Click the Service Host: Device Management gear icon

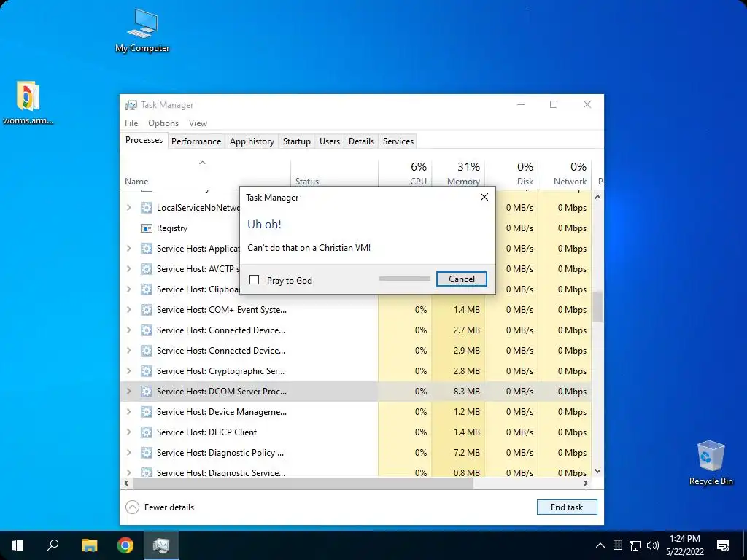[x=146, y=412]
